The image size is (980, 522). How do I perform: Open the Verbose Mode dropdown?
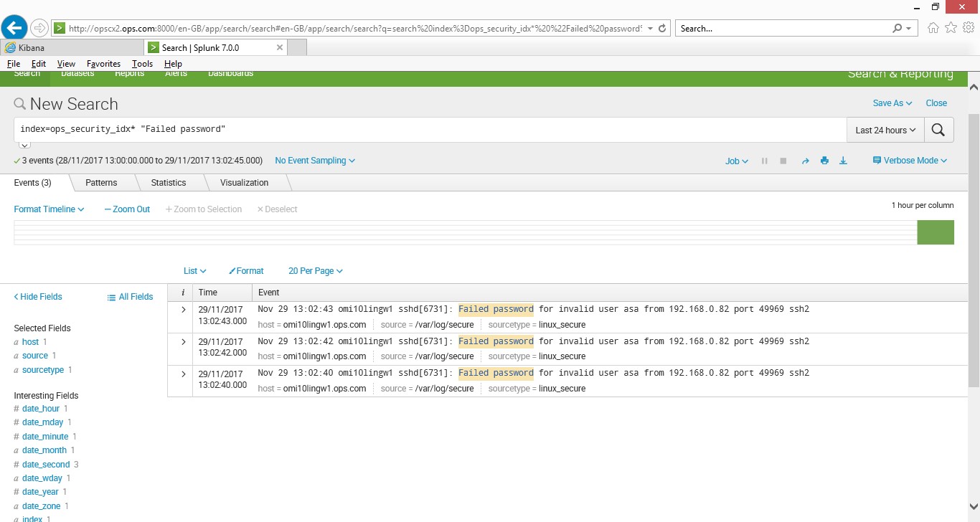point(909,160)
